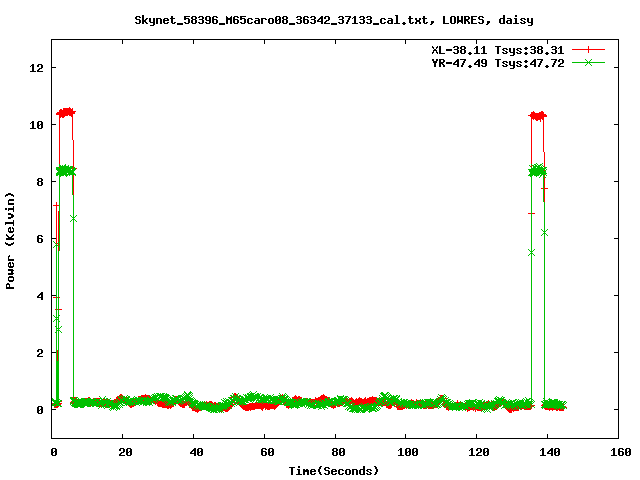This screenshot has width=640, height=480.
Task: Click the plot title Skynet_58396_M65caro08 text
Action: click(334, 20)
